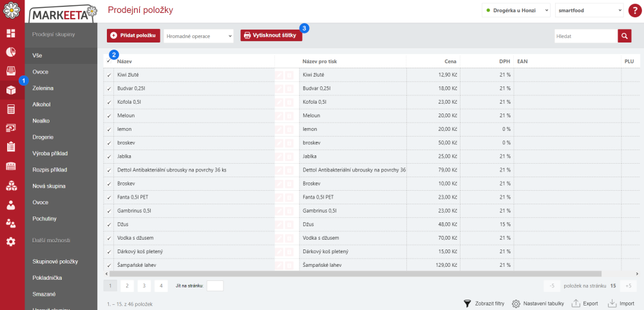Click the Export button
The image size is (644, 310).
[585, 304]
